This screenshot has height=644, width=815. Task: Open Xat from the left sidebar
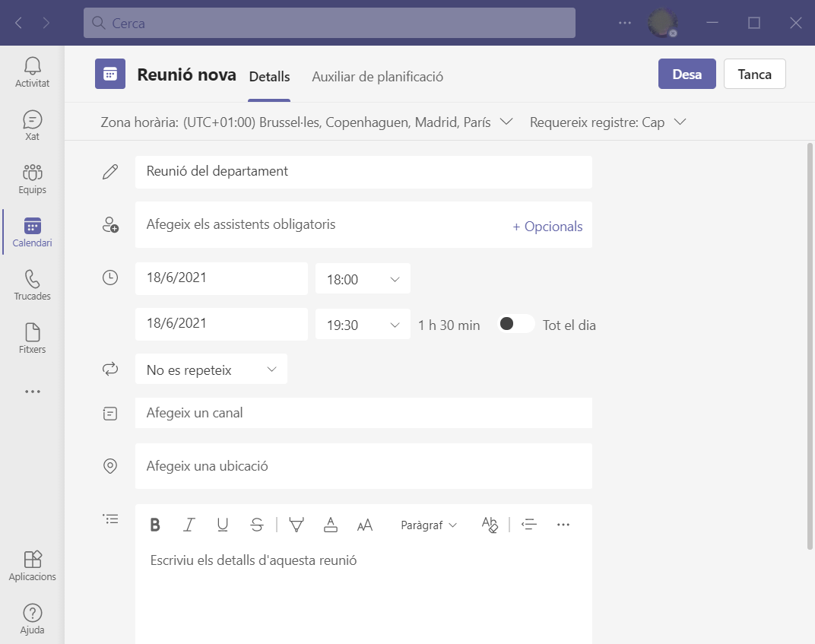(32, 125)
